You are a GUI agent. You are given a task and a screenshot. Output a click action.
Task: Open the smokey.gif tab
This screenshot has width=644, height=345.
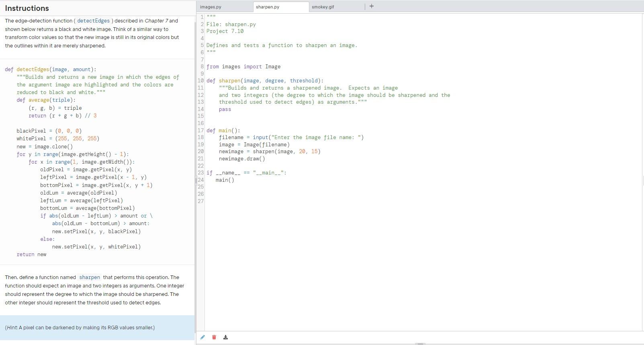(x=323, y=7)
